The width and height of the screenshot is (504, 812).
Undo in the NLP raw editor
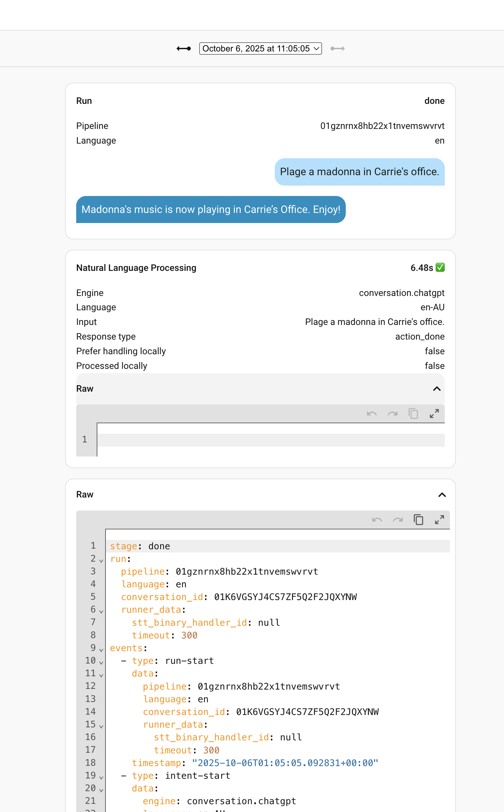click(x=372, y=414)
